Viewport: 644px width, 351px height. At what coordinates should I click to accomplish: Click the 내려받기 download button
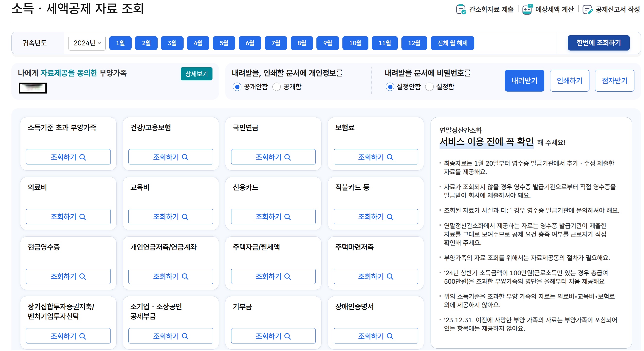pyautogui.click(x=524, y=80)
